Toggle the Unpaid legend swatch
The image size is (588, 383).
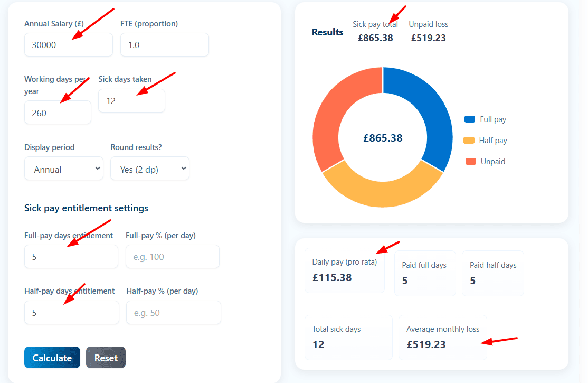point(470,162)
